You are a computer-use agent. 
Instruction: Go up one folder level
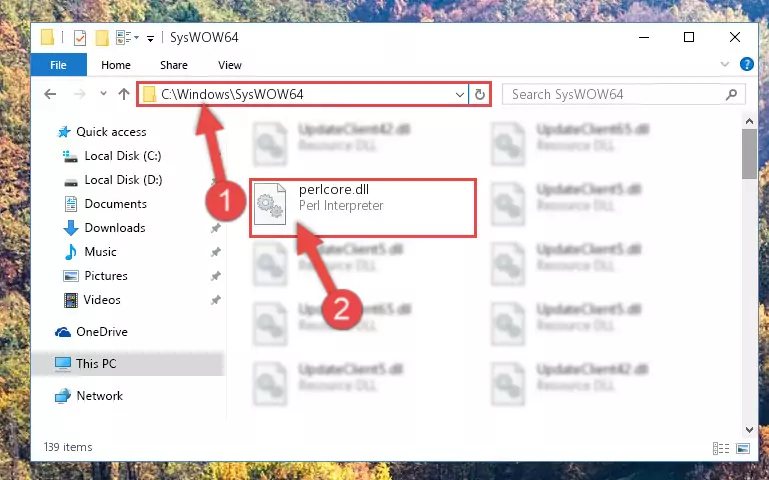pyautogui.click(x=124, y=94)
